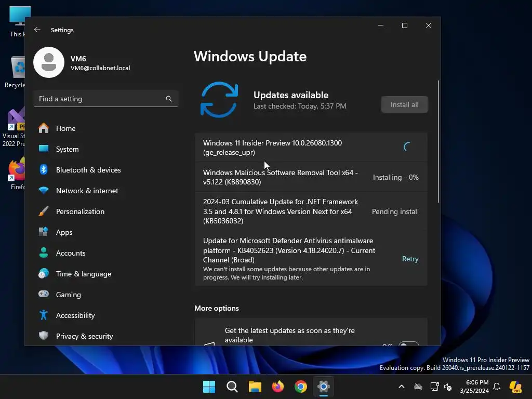This screenshot has width=532, height=399.
Task: Click the Privacy & security label
Action: pyautogui.click(x=84, y=336)
